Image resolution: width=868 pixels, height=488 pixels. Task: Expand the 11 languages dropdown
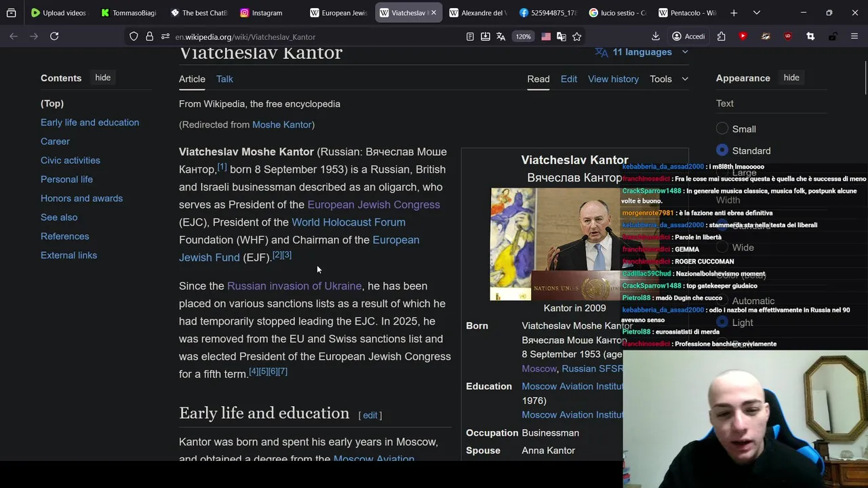point(642,52)
